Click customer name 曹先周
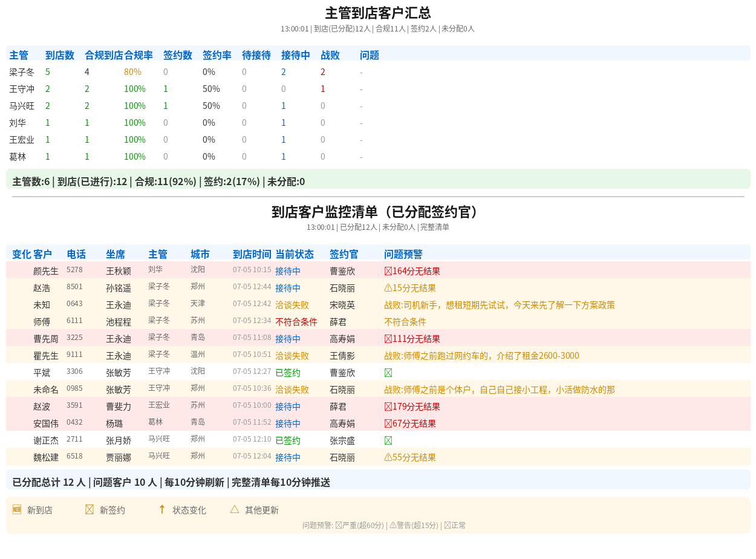The image size is (756, 559). 46,339
